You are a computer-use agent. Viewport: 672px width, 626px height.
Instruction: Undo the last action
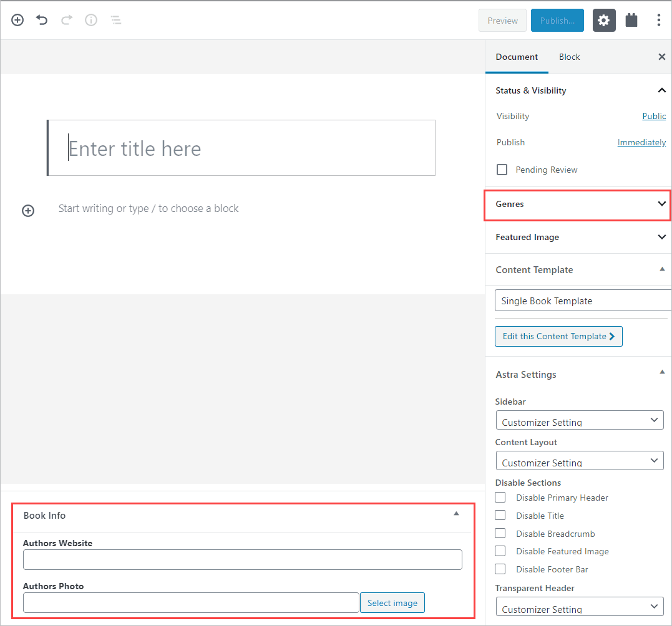coord(42,20)
